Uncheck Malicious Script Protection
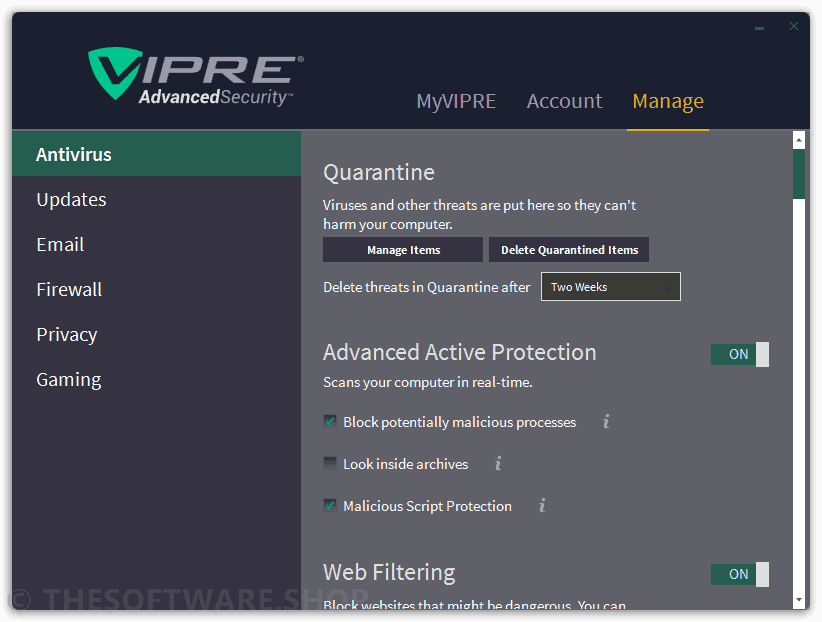 330,505
